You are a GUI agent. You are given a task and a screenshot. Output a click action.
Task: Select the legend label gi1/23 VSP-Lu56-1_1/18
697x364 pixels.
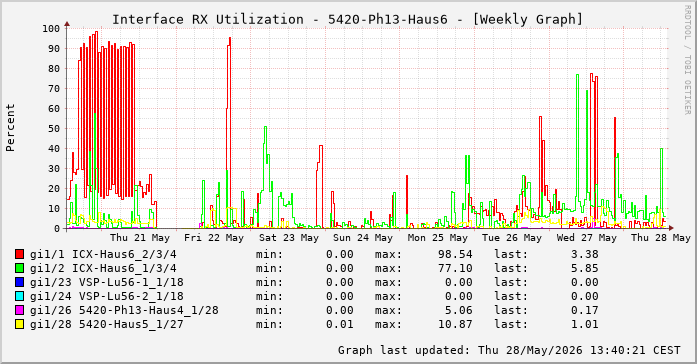[x=107, y=283]
